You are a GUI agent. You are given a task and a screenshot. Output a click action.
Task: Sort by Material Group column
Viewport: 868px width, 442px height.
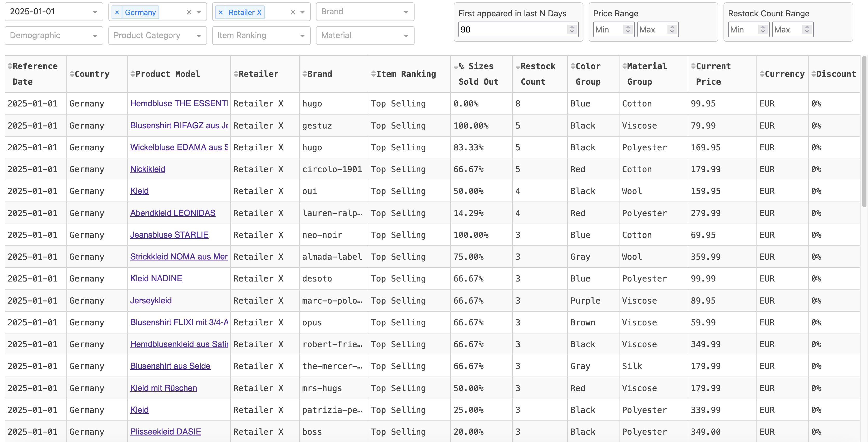tap(624, 66)
